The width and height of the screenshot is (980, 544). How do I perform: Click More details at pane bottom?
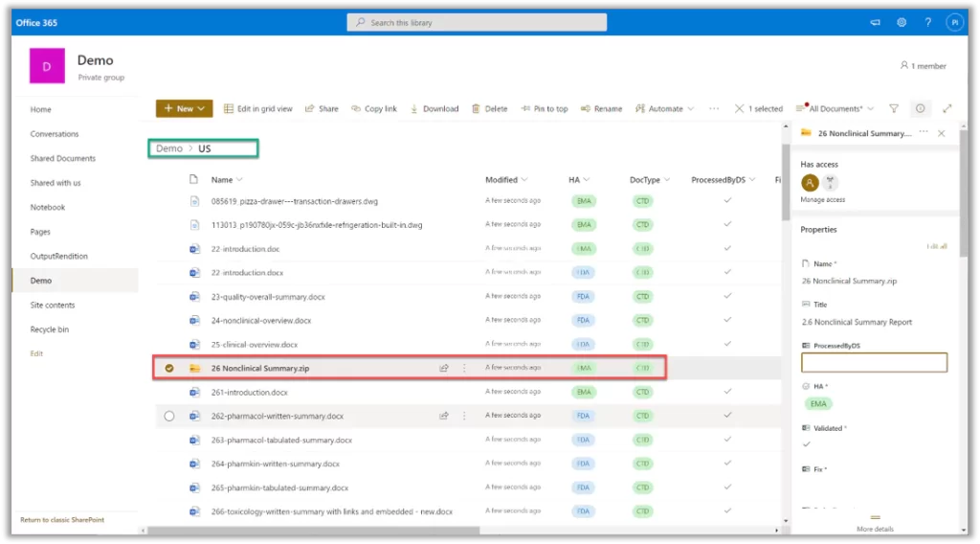point(875,529)
